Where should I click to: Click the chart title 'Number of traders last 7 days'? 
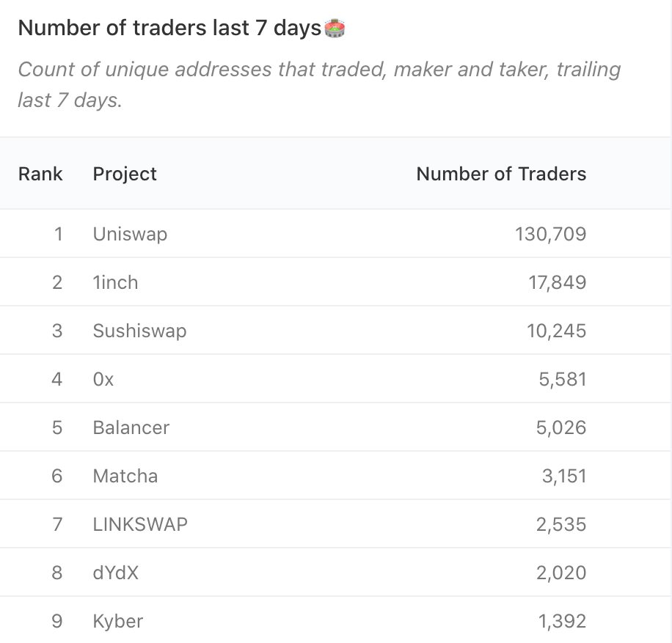click(169, 29)
